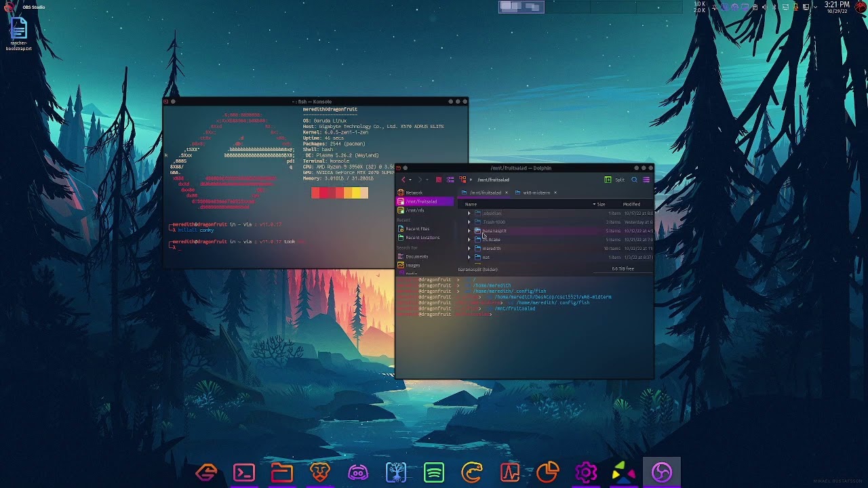Screen dimensions: 868x488
Task: Close the wk8-midterm tab
Action: tap(555, 192)
